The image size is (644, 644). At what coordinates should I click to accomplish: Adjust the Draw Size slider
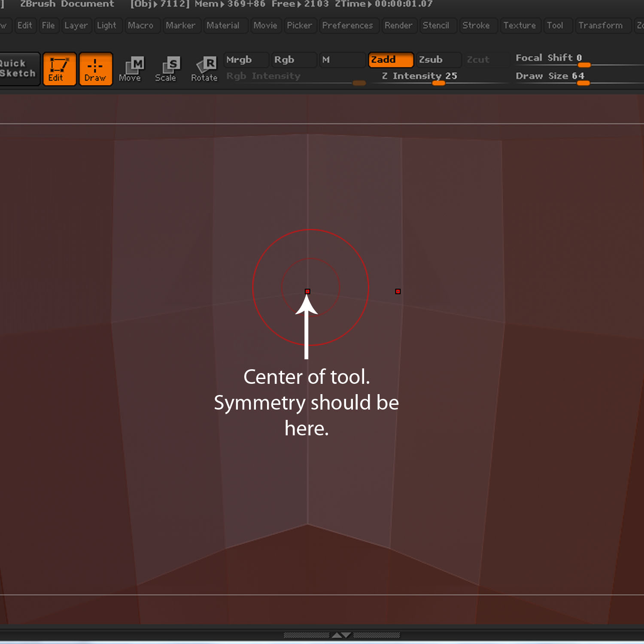coord(583,83)
